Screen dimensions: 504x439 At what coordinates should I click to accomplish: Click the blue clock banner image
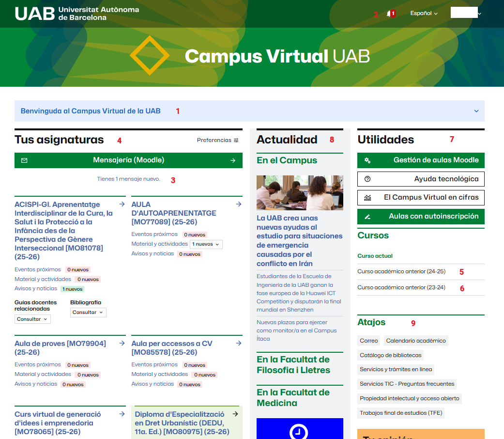click(x=300, y=428)
